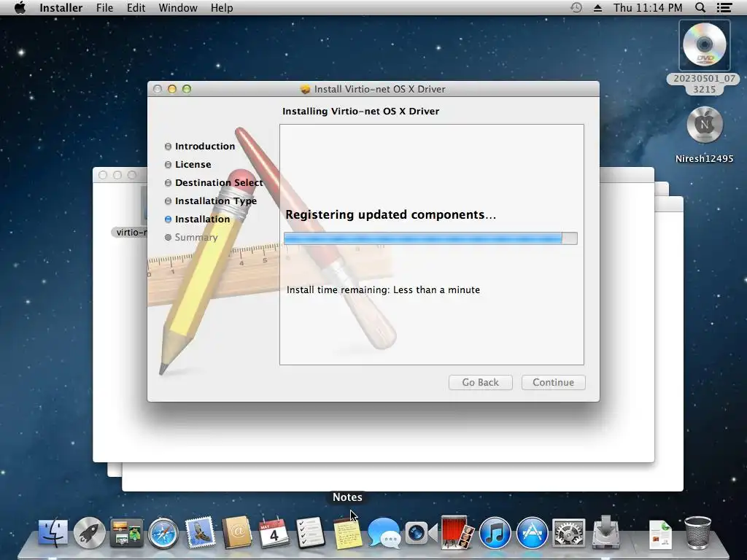Open the Window menu
Screen dimensions: 747x560
(x=178, y=7)
